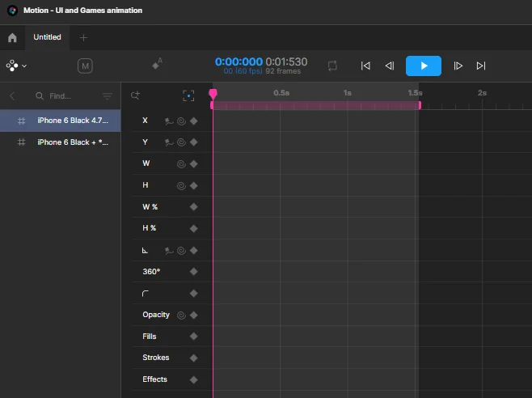Go back with the left chevron arrow
The height and width of the screenshot is (398, 532).
click(x=12, y=96)
